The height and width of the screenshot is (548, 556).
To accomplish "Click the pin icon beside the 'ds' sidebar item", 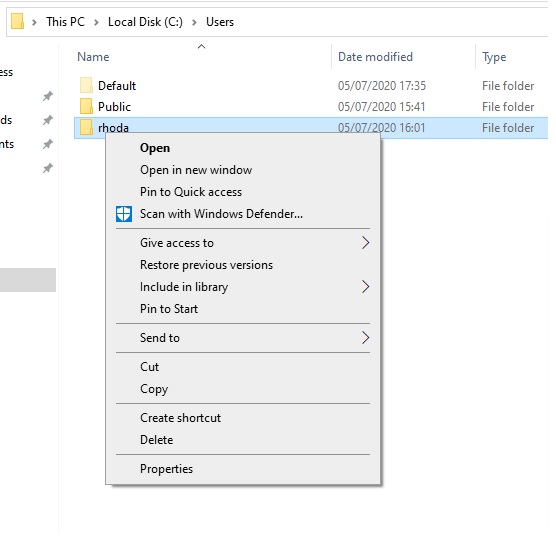I will point(48,120).
